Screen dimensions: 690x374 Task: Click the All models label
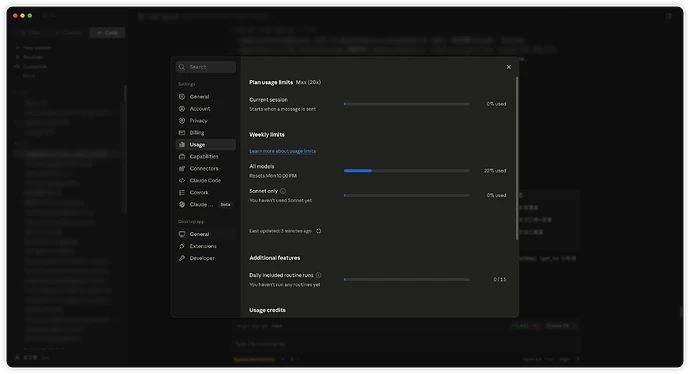(261, 166)
